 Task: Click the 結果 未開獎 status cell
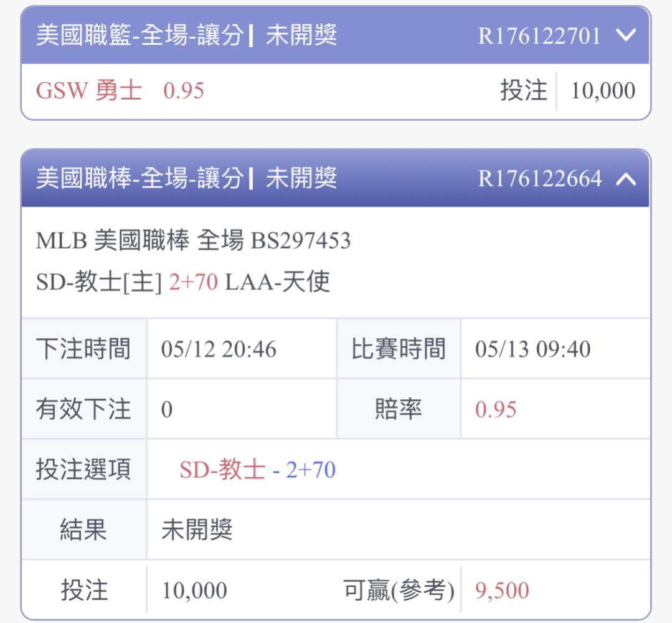[197, 530]
